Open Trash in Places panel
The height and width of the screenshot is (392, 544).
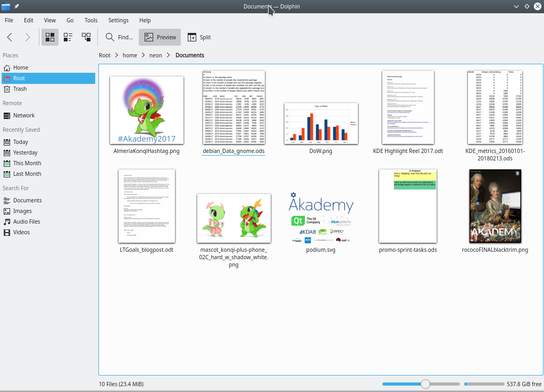point(20,89)
